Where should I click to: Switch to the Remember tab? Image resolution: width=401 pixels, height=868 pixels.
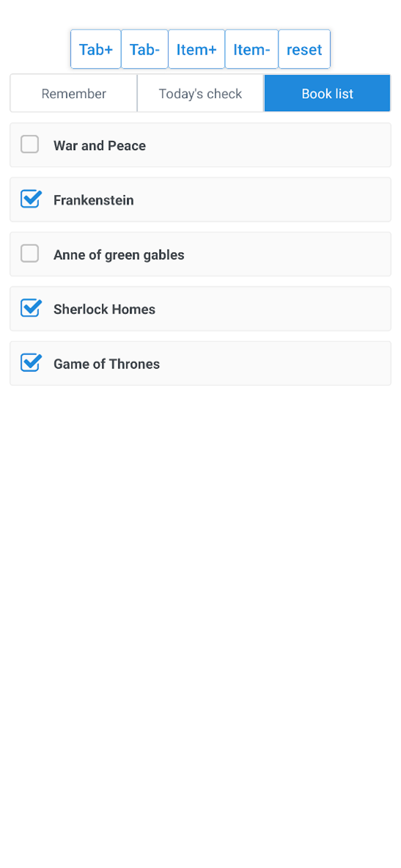click(x=74, y=93)
